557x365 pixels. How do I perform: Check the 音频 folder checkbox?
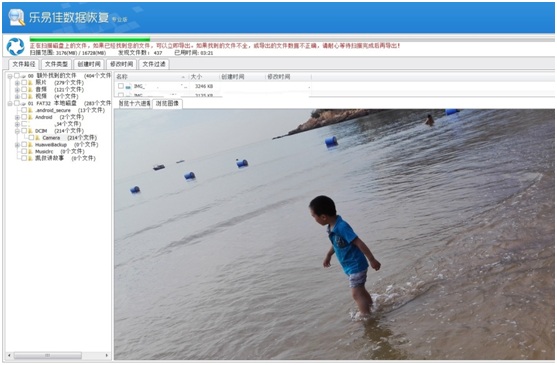point(24,89)
